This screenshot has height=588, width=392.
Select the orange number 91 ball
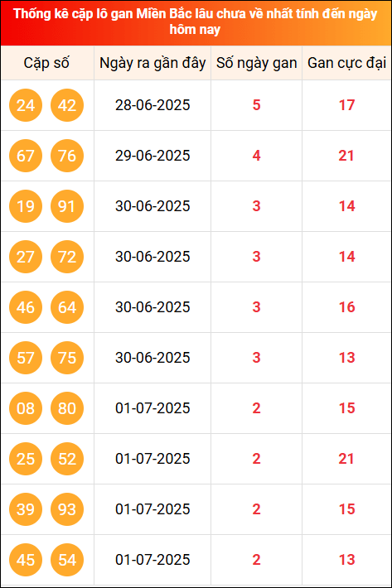pos(67,206)
